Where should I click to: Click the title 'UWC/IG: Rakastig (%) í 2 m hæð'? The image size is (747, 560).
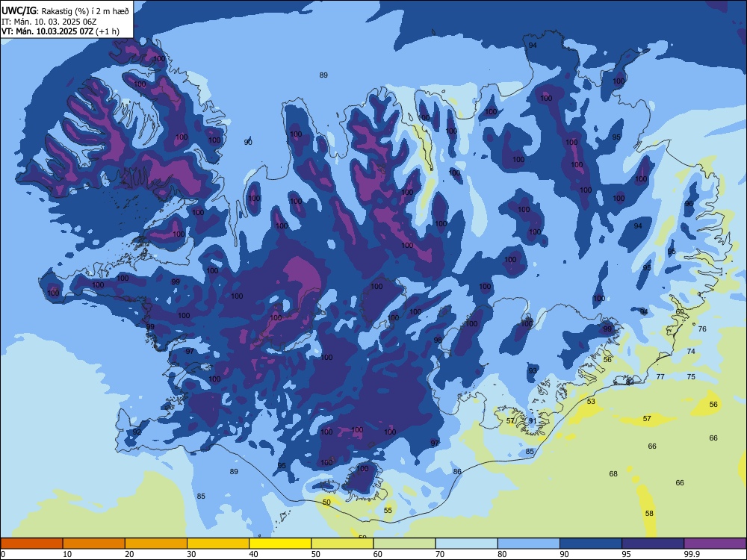(x=65, y=11)
